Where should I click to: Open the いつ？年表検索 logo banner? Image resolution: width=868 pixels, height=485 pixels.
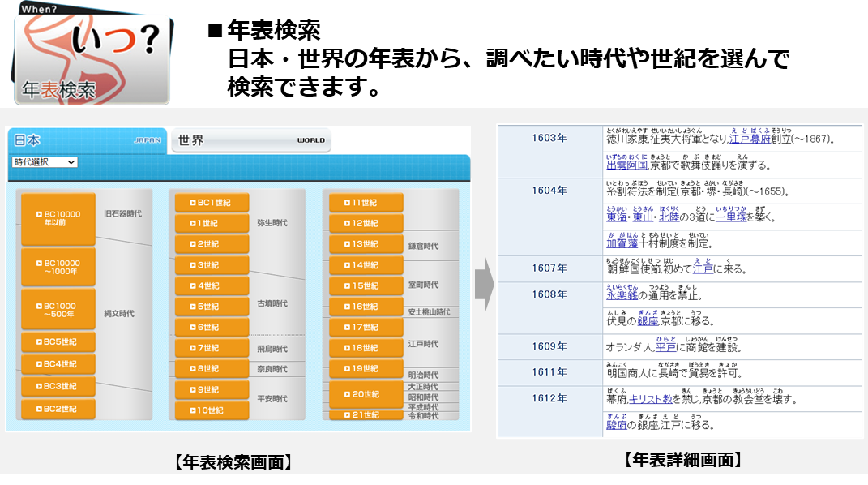click(x=92, y=57)
